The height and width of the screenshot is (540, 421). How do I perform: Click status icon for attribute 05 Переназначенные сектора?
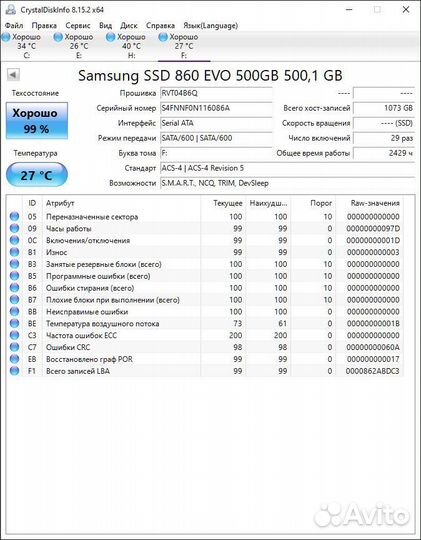click(14, 217)
